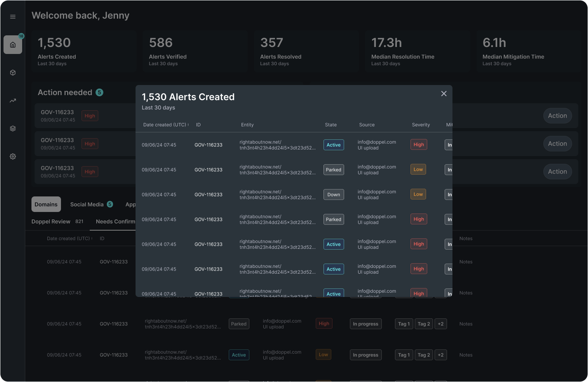Image resolution: width=588 pixels, height=382 pixels.
Task: Click Tag 1 in the bottom Active row
Action: [404, 355]
